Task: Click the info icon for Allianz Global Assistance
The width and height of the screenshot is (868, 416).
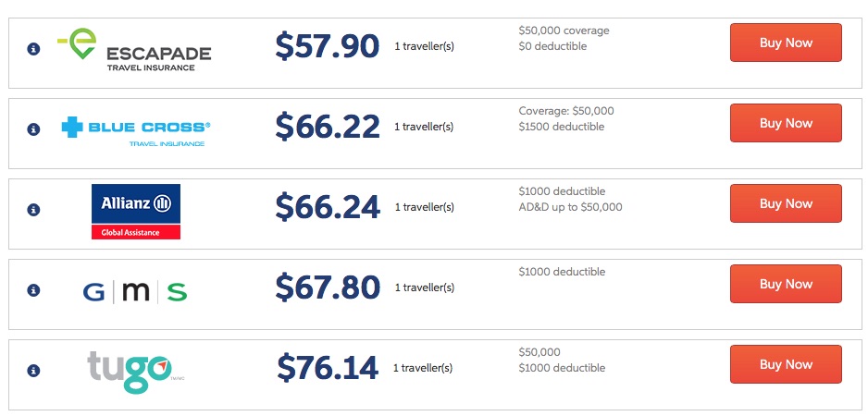Action: point(33,210)
